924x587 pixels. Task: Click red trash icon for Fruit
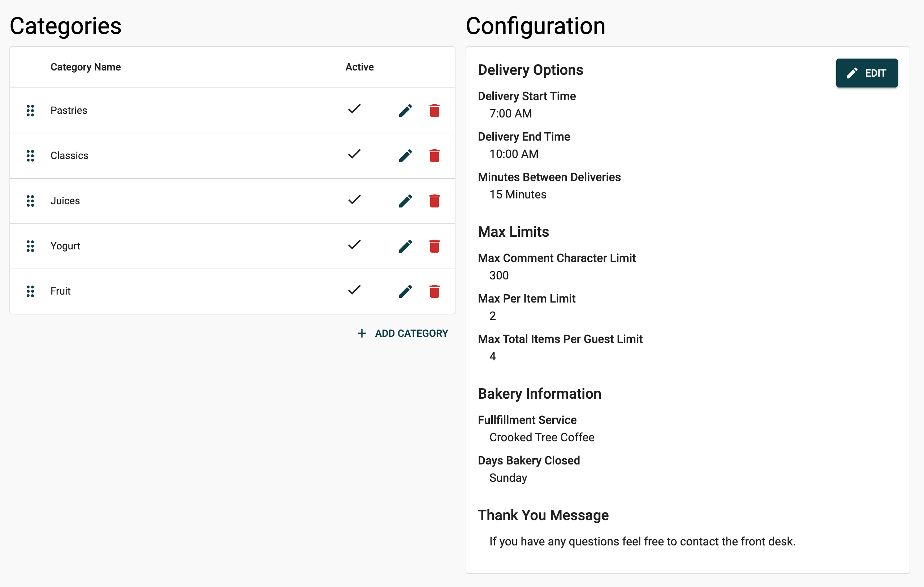pos(434,291)
